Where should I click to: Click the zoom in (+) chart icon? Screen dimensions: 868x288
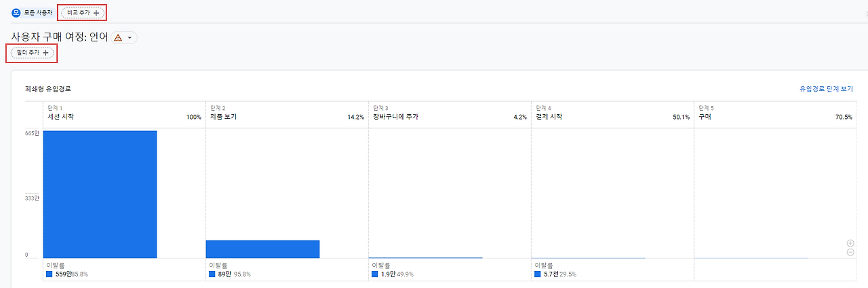click(850, 243)
